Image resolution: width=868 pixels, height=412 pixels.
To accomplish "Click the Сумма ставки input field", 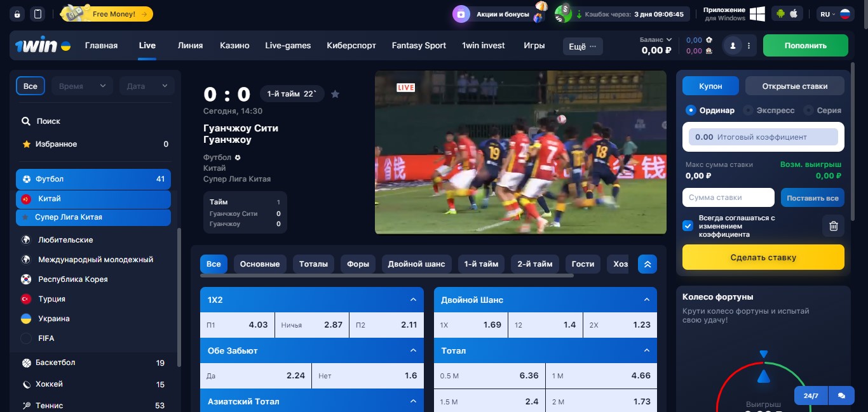I will coord(728,197).
